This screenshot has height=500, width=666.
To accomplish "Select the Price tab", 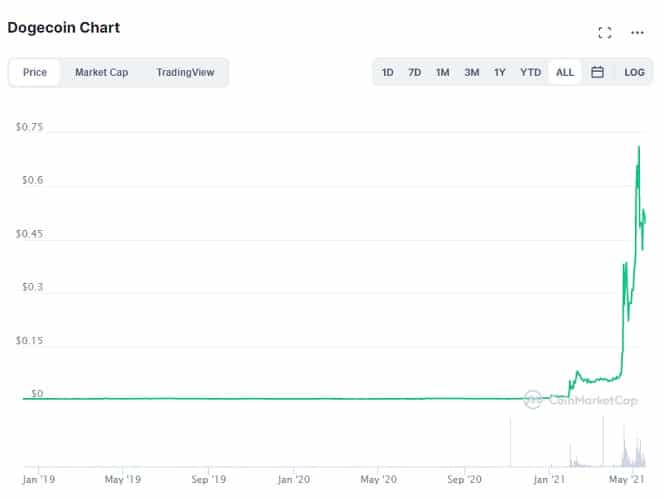I will [x=35, y=72].
